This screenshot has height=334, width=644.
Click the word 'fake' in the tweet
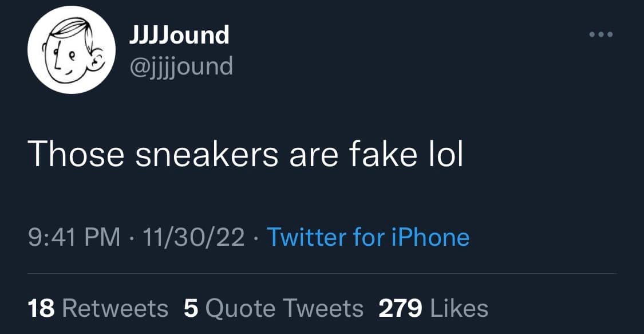pyautogui.click(x=383, y=153)
